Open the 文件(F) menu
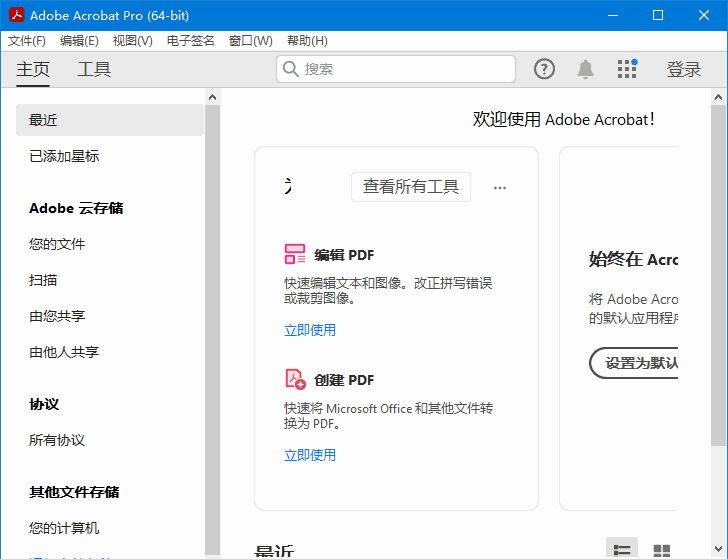 (27, 41)
